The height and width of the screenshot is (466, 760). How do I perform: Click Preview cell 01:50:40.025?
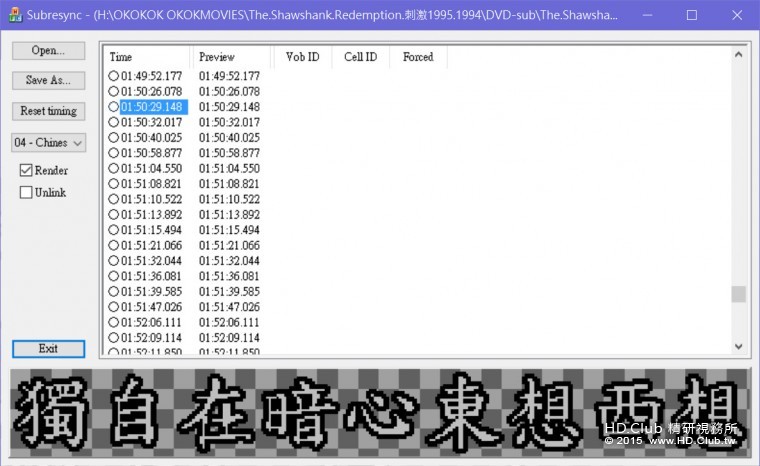(229, 137)
